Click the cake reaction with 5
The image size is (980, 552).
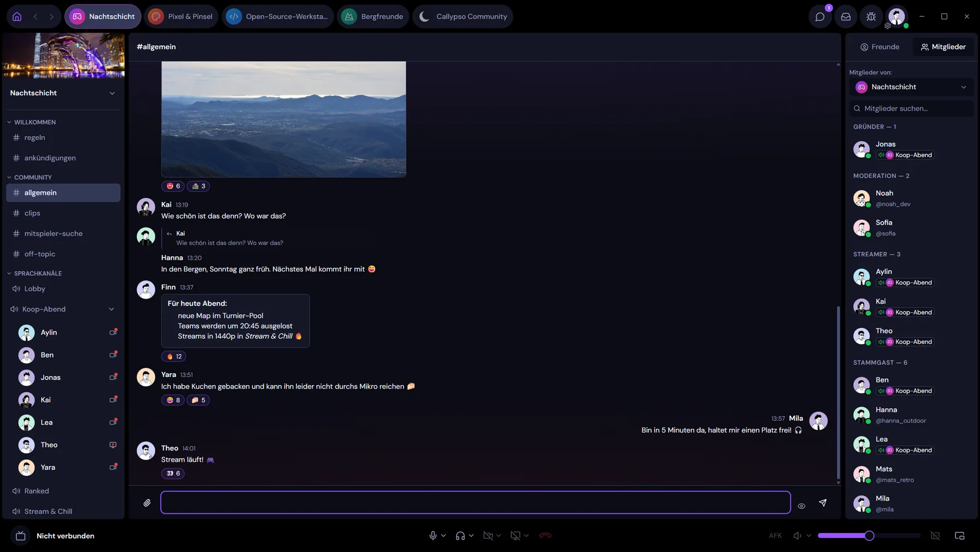(x=198, y=400)
